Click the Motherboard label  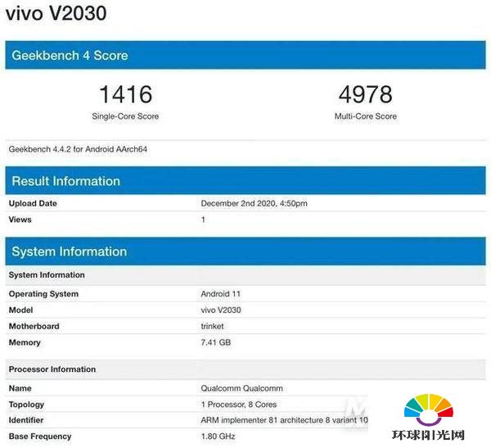click(34, 326)
